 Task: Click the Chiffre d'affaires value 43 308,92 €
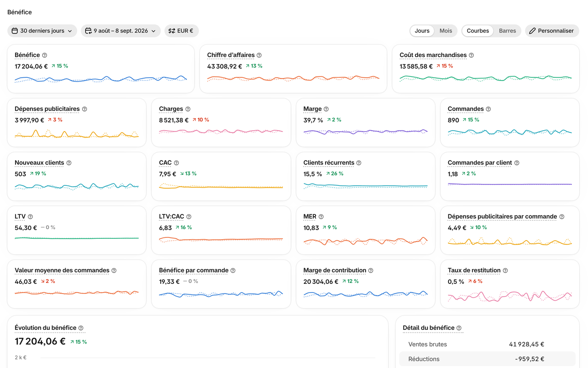225,66
